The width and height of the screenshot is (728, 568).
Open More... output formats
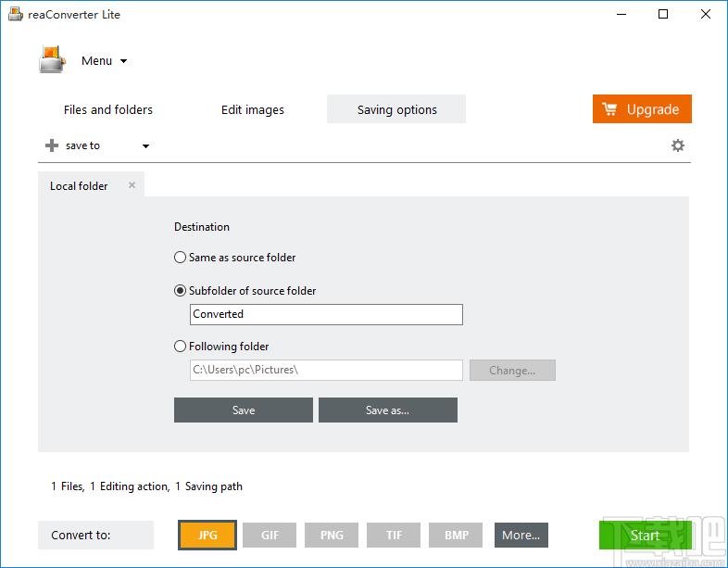(521, 535)
